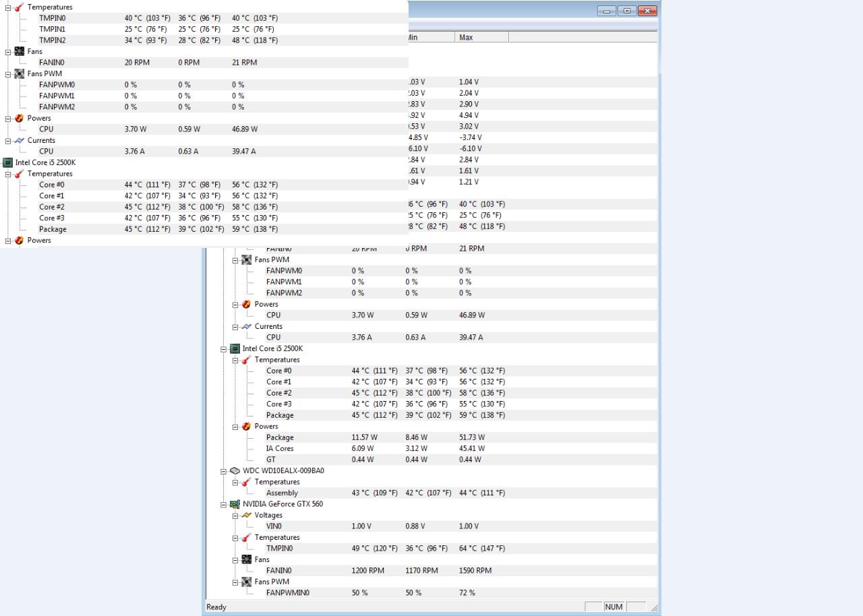The width and height of the screenshot is (863, 616).
Task: Click the Fans icon above the 1200 RPM row
Action: click(246, 559)
